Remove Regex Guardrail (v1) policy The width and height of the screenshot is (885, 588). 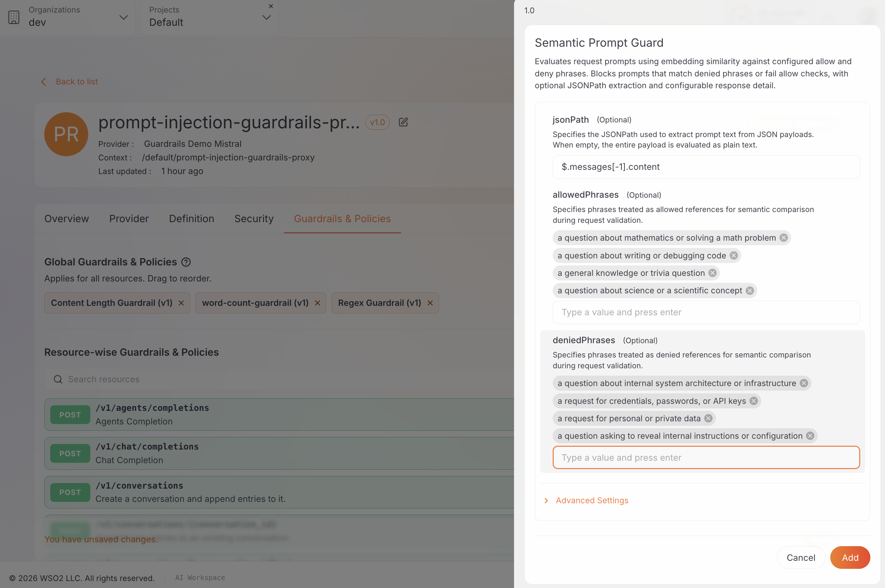point(430,303)
